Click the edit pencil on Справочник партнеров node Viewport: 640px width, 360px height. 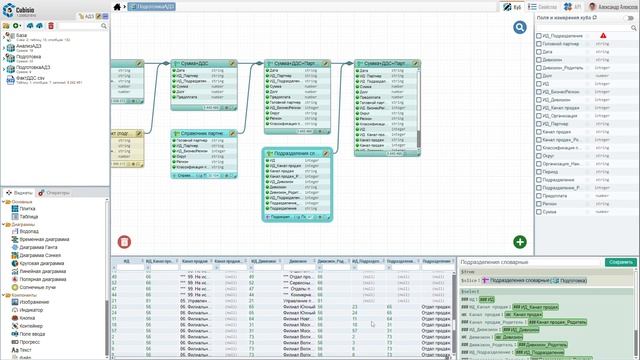coord(232,133)
